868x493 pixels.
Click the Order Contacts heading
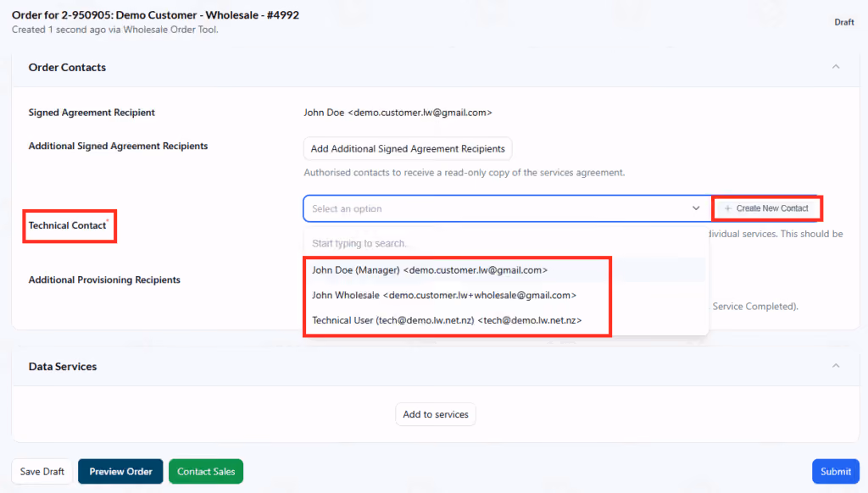pyautogui.click(x=67, y=67)
